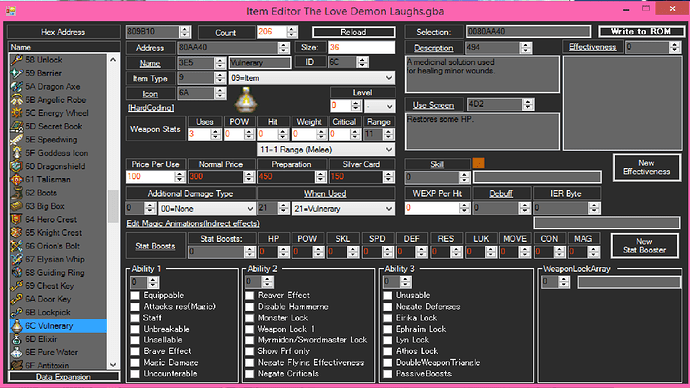This screenshot has width=690, height=388.
Task: Open the Use Screen link label
Action: click(x=433, y=105)
